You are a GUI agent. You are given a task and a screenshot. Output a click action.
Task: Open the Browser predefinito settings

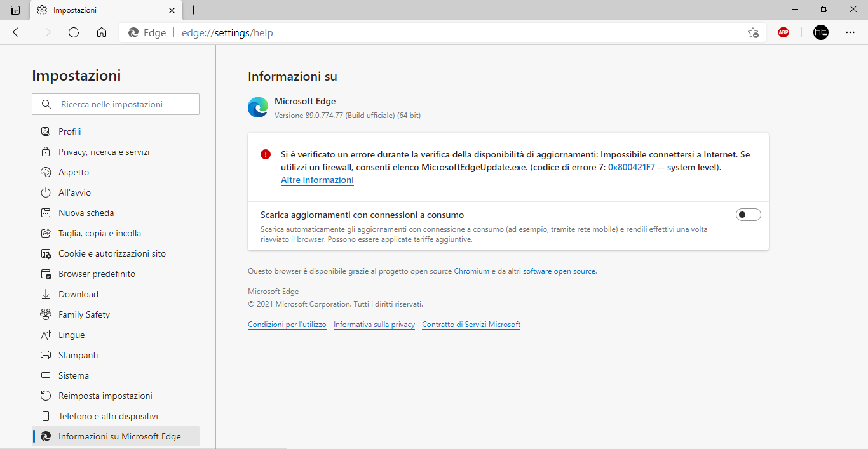(116, 274)
